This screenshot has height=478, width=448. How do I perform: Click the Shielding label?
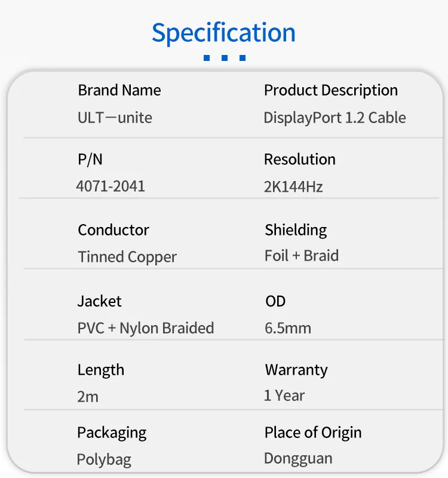click(x=296, y=230)
